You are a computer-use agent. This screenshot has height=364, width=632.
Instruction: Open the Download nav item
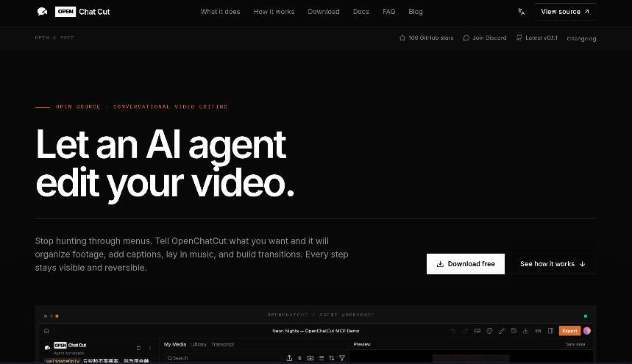pos(324,12)
